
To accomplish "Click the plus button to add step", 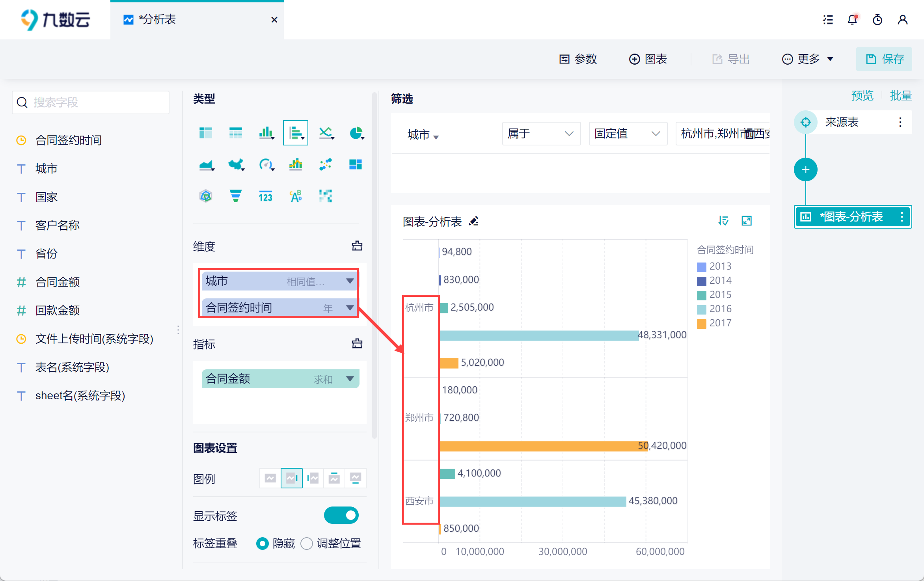I will [x=805, y=170].
